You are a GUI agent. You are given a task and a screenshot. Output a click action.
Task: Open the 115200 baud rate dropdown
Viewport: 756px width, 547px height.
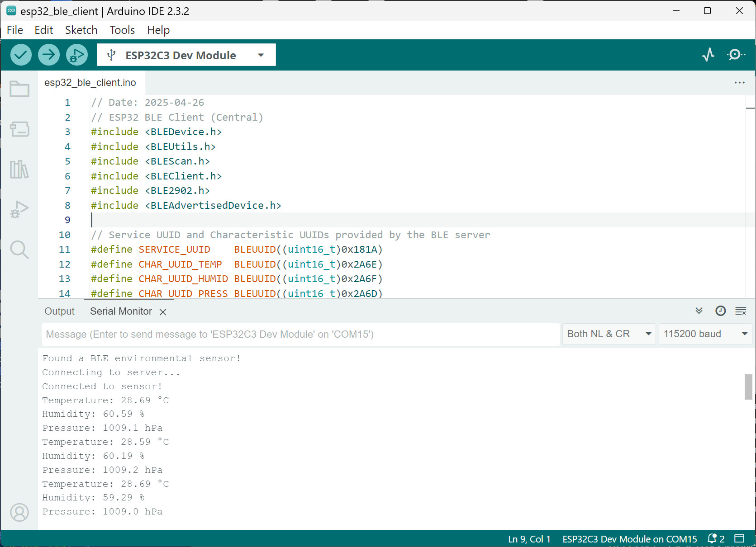(x=705, y=334)
